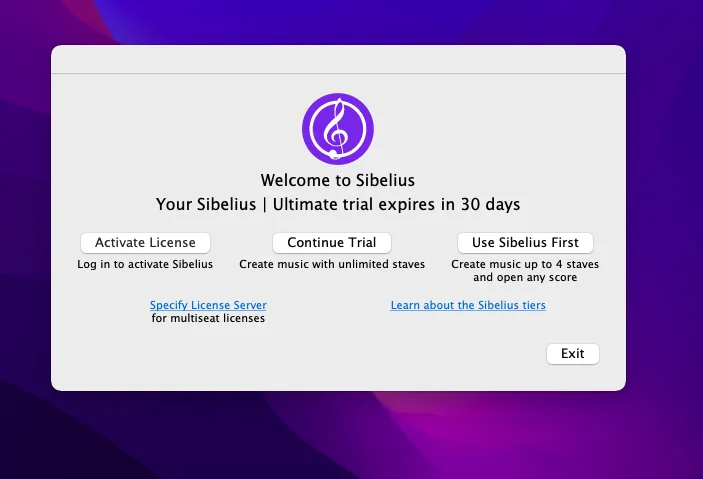Screen dimensions: 703x479
Task: Click 'for multiseat licenses' text
Action: pyautogui.click(x=208, y=318)
